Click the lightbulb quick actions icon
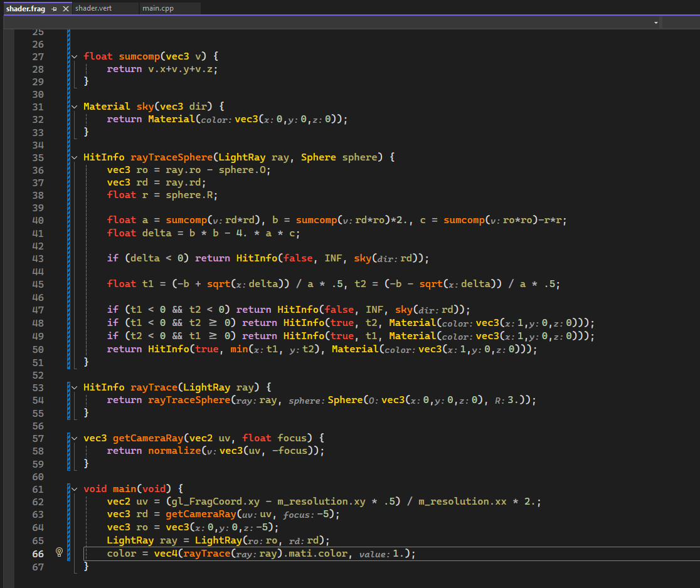This screenshot has height=588, width=700. point(59,552)
